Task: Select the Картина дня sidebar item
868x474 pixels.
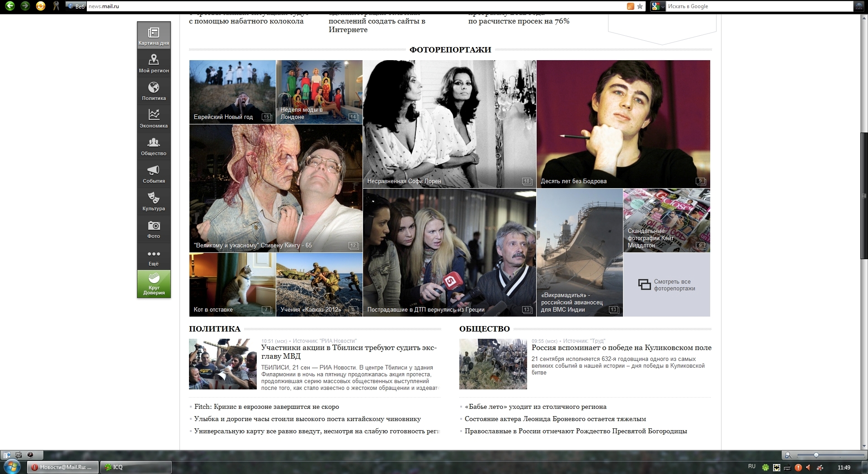Action: 154,35
